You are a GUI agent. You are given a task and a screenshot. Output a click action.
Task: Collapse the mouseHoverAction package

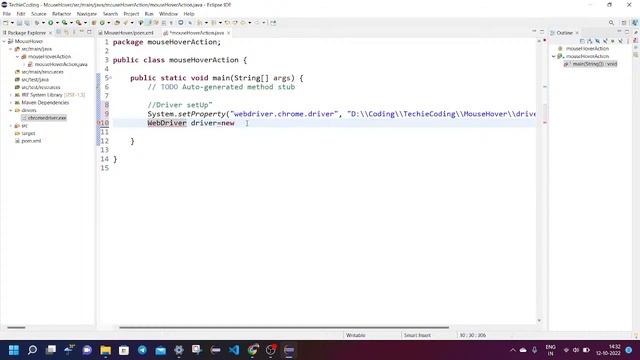tap(18, 57)
